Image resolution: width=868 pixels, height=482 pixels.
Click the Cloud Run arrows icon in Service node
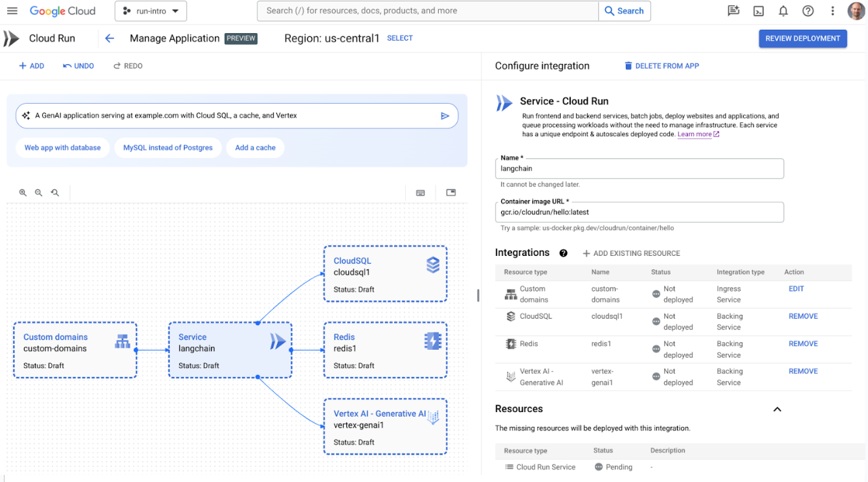278,341
